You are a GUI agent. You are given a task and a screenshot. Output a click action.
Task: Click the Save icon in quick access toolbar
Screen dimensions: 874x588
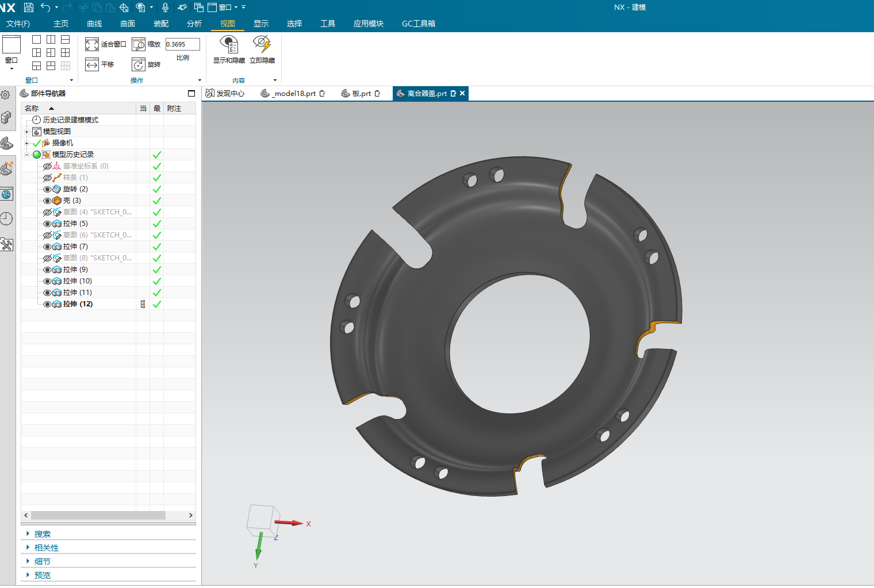pos(28,7)
